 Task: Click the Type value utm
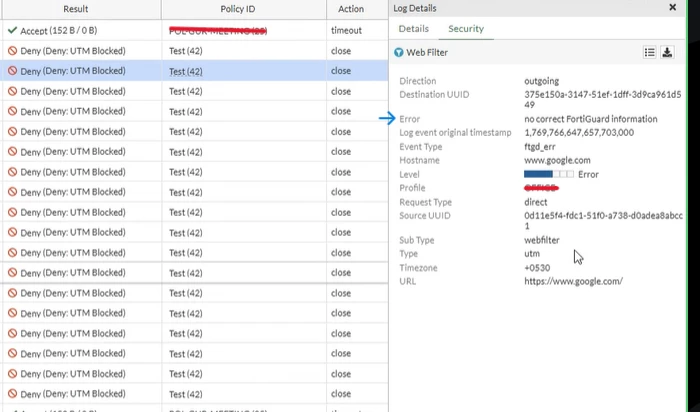[x=532, y=254]
